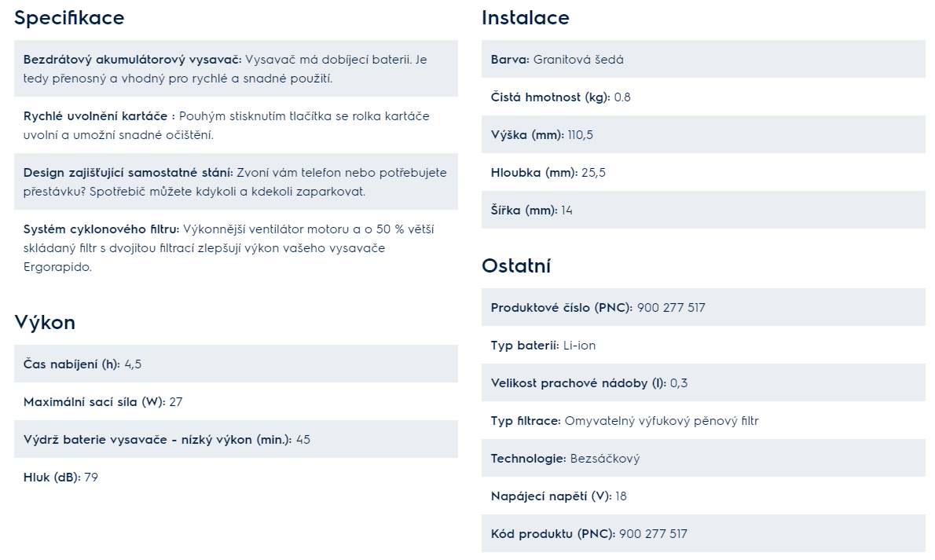The image size is (935, 560).
Task: Select the Bezdrátový akumulátorový vysavač row
Action: (x=236, y=68)
